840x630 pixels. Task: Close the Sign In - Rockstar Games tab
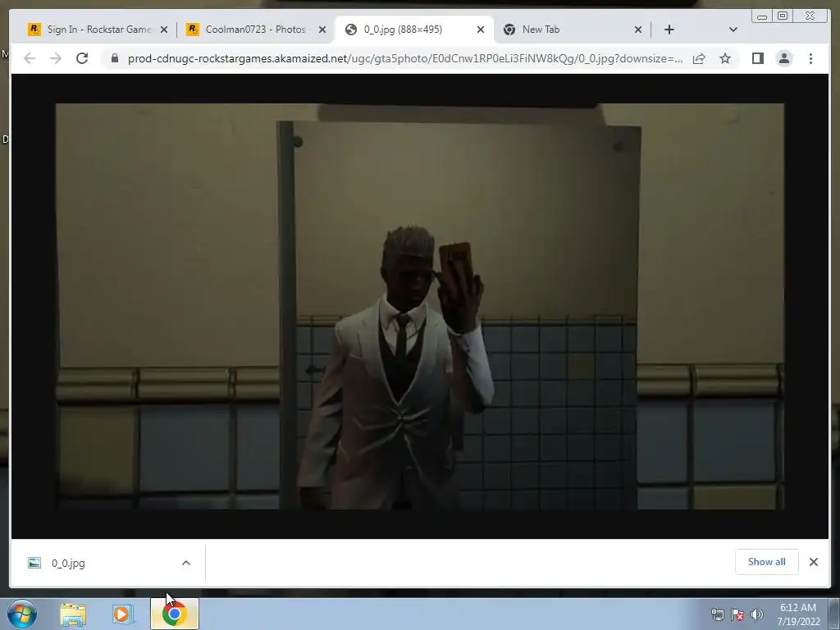pos(164,30)
